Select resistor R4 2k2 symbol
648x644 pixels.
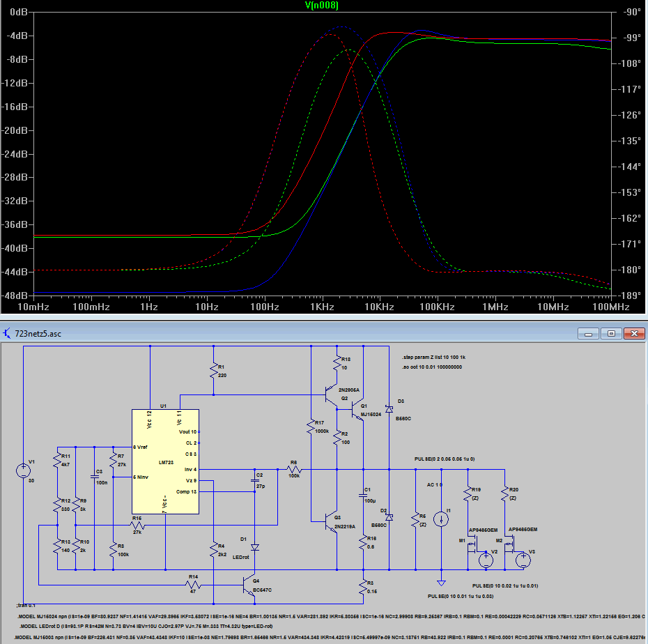pos(214,550)
